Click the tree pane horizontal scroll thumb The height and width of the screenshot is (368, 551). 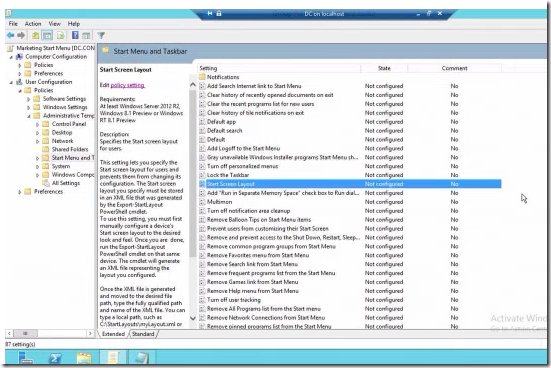tap(25, 333)
